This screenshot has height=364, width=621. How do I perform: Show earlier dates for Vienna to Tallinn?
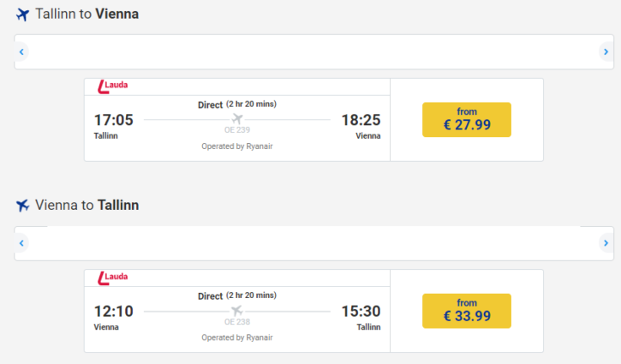pyautogui.click(x=21, y=243)
